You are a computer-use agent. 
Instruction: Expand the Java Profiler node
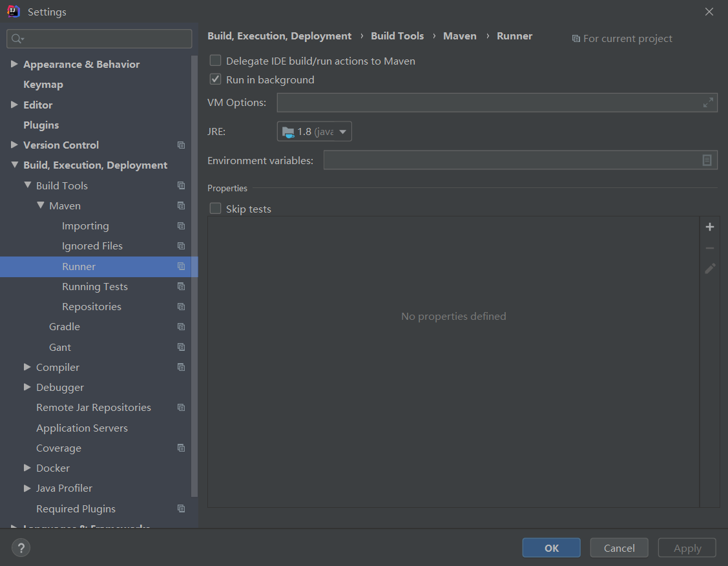(x=27, y=488)
